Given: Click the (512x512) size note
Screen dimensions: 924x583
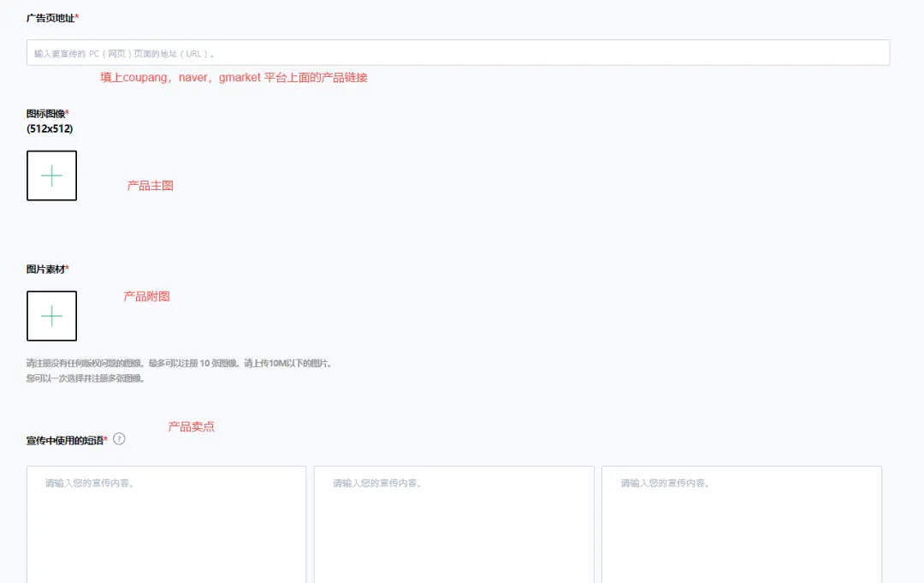Looking at the screenshot, I should click(x=50, y=128).
